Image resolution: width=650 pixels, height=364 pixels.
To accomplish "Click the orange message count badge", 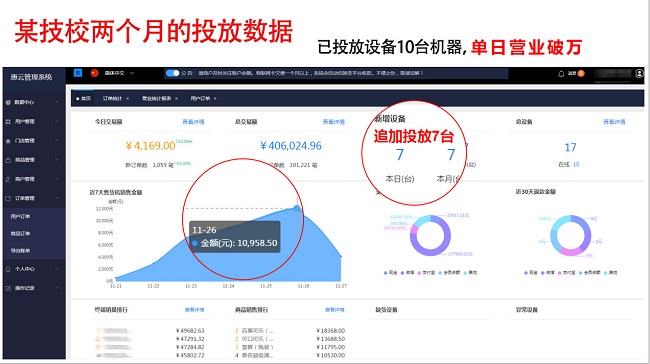I will pos(581,73).
